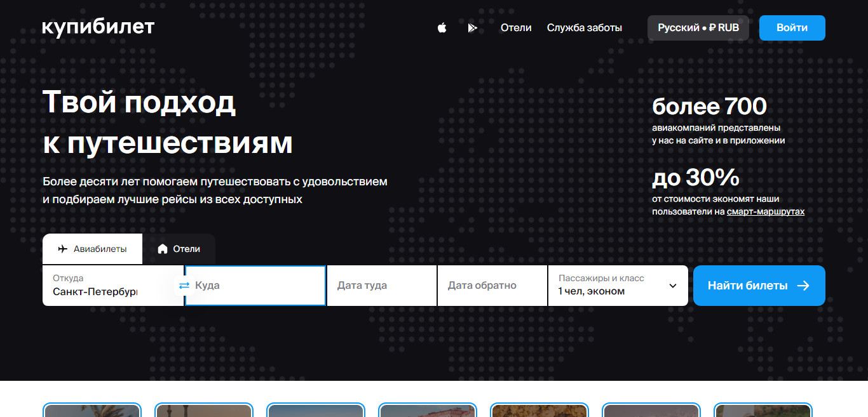Open the Русский • RUB language selector
The width and height of the screenshot is (868, 417).
(698, 28)
